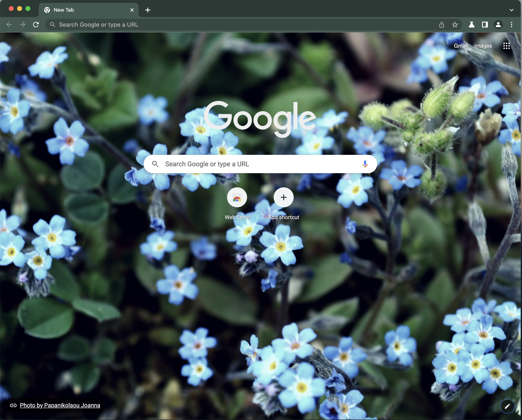This screenshot has width=522, height=420.
Task: Bookmark this tab with star icon
Action: 455,25
